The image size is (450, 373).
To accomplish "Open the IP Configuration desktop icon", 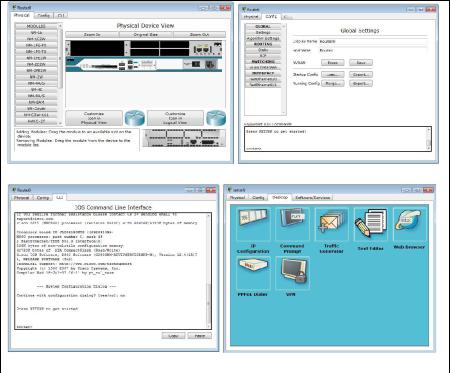I will (253, 224).
